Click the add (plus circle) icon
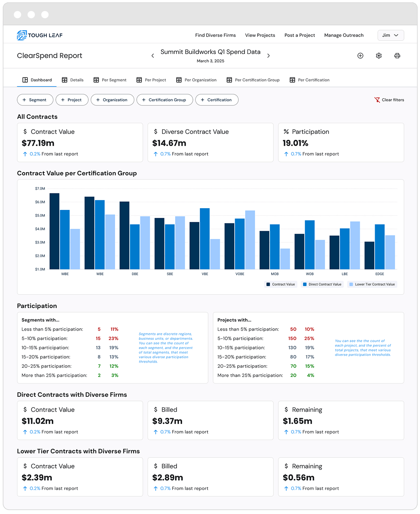 (360, 56)
